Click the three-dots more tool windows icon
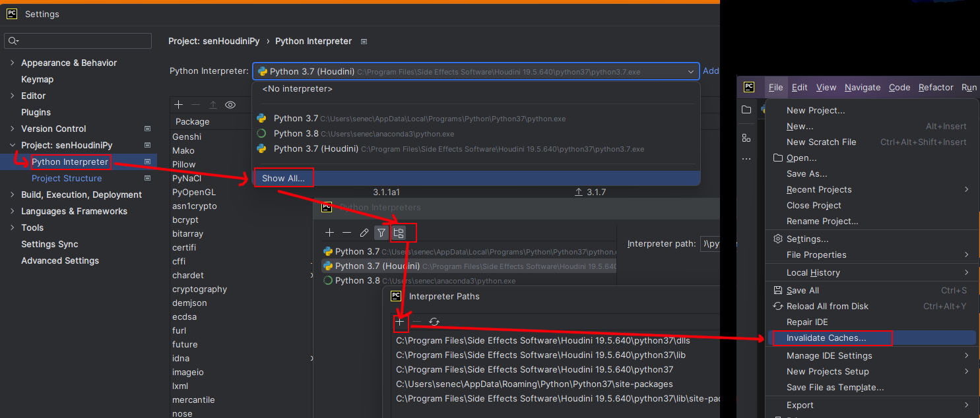Image resolution: width=980 pixels, height=418 pixels. (x=746, y=159)
